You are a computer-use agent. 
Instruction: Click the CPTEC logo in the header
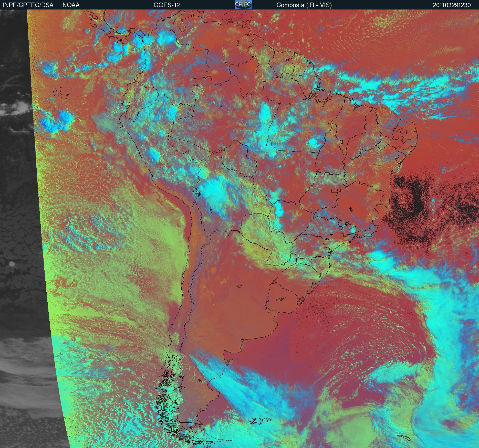coord(243,5)
